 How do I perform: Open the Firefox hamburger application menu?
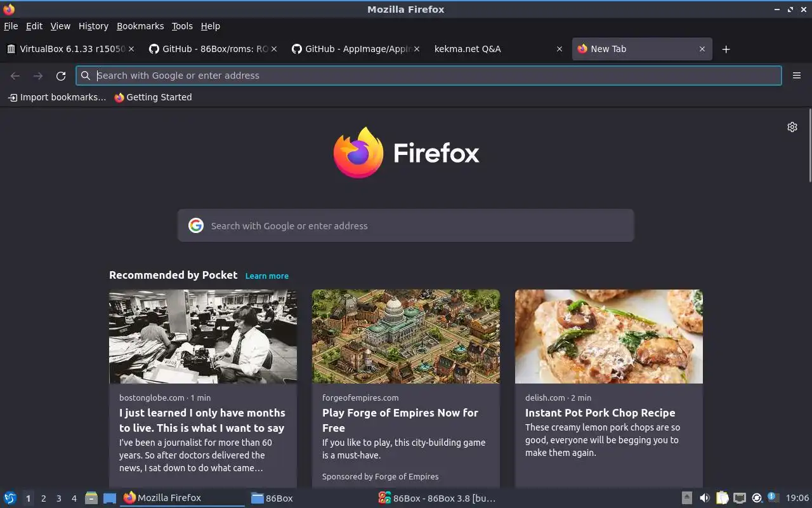[797, 76]
